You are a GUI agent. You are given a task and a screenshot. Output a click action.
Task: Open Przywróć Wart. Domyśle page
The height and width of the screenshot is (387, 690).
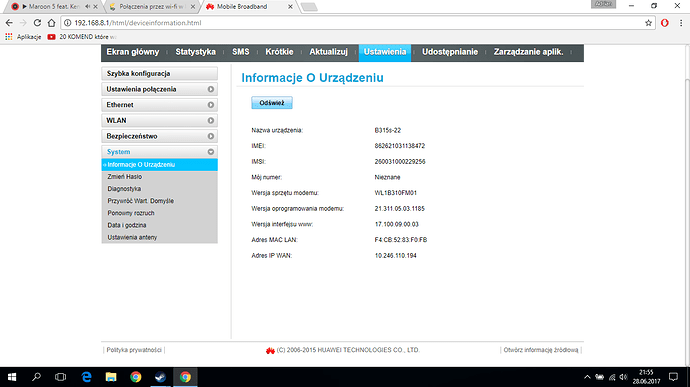click(140, 201)
